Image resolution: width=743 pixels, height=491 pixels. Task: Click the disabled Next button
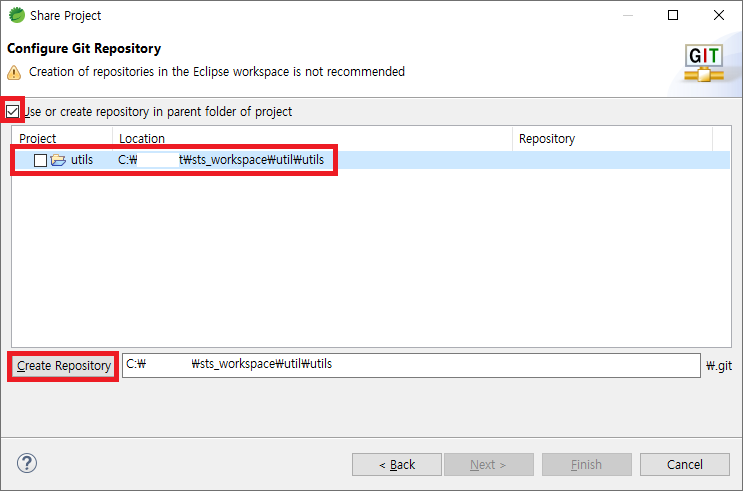pyautogui.click(x=489, y=464)
